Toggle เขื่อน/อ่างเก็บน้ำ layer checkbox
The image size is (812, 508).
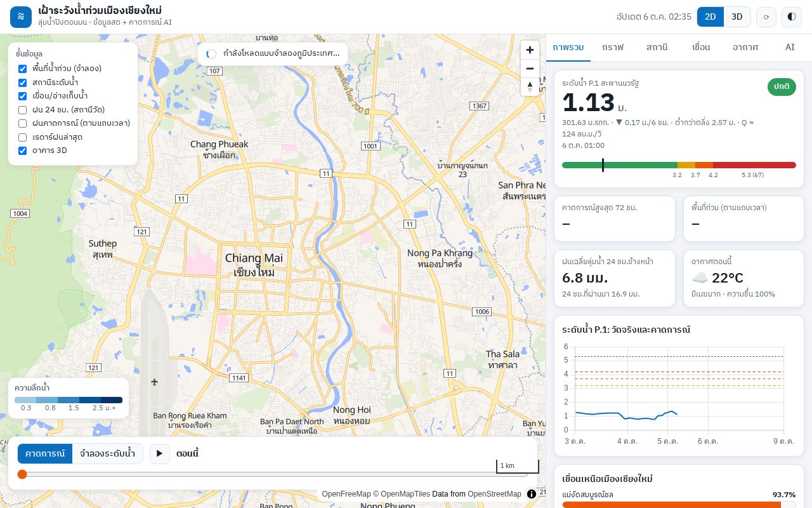(x=23, y=96)
